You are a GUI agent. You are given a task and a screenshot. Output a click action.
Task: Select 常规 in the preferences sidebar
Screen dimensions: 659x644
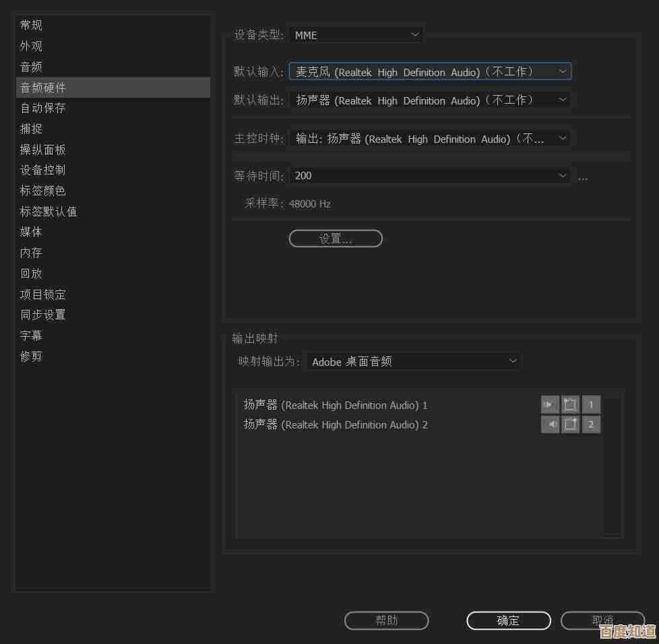31,25
